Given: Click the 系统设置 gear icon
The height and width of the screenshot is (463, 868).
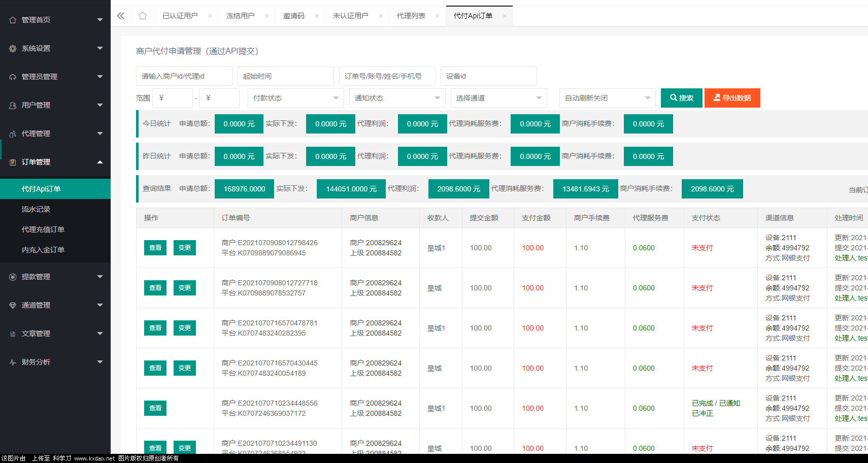Looking at the screenshot, I should click(13, 49).
